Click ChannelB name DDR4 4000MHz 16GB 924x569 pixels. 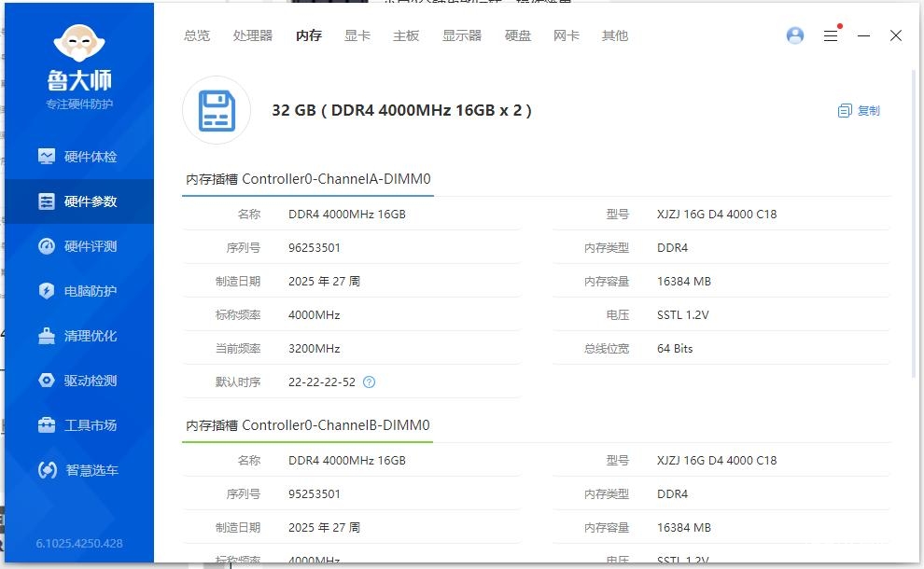[347, 461]
